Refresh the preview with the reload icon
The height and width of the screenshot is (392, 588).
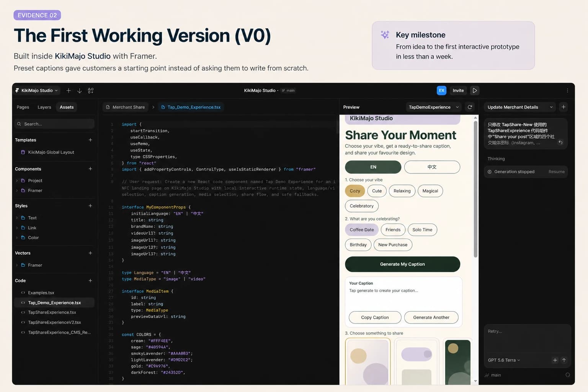coord(470,107)
